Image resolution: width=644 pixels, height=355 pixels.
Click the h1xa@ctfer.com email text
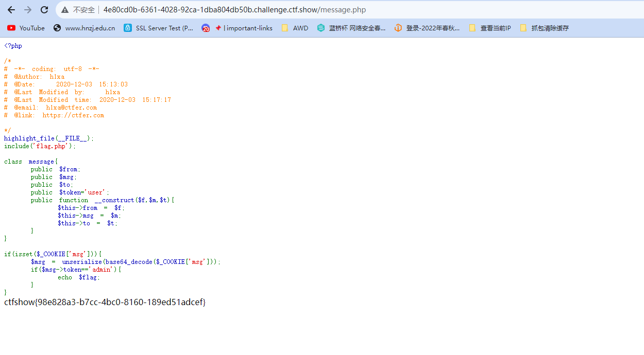71,108
